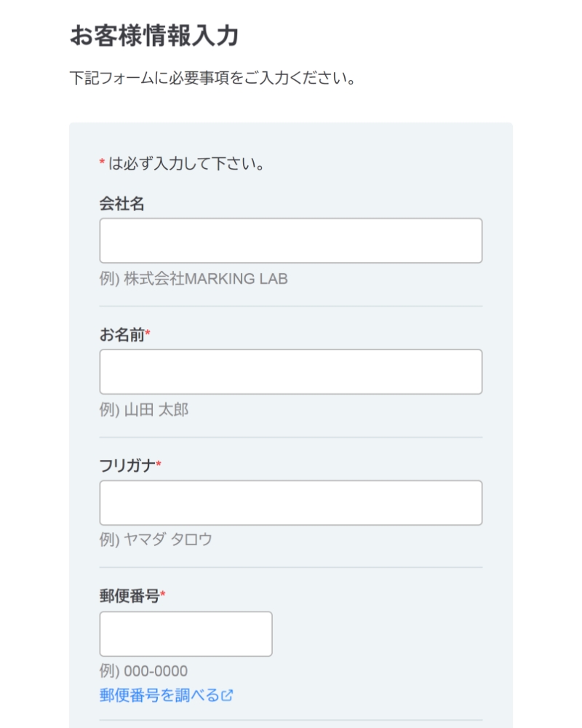
Task: Click the 郵便番号 field label
Action: [129, 596]
